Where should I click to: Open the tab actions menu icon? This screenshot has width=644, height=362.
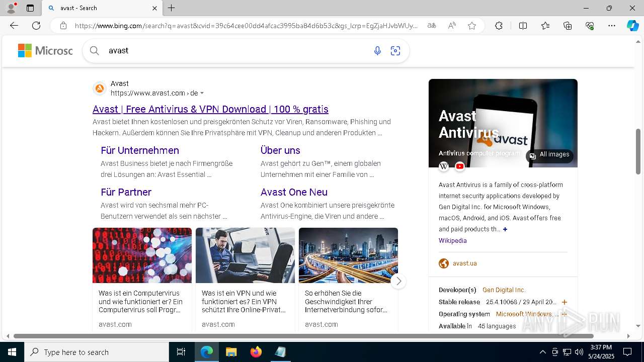point(30,8)
